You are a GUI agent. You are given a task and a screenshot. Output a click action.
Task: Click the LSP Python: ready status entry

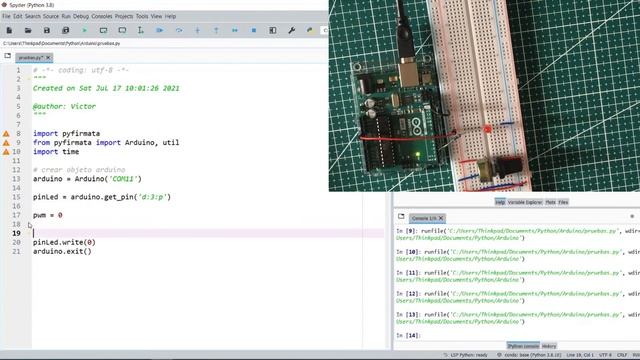pyautogui.click(x=466, y=355)
